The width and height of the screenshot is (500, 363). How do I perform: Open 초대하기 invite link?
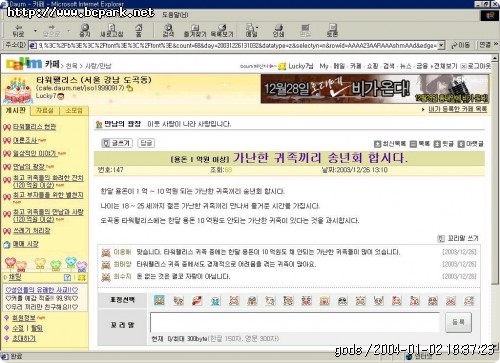click(24, 339)
